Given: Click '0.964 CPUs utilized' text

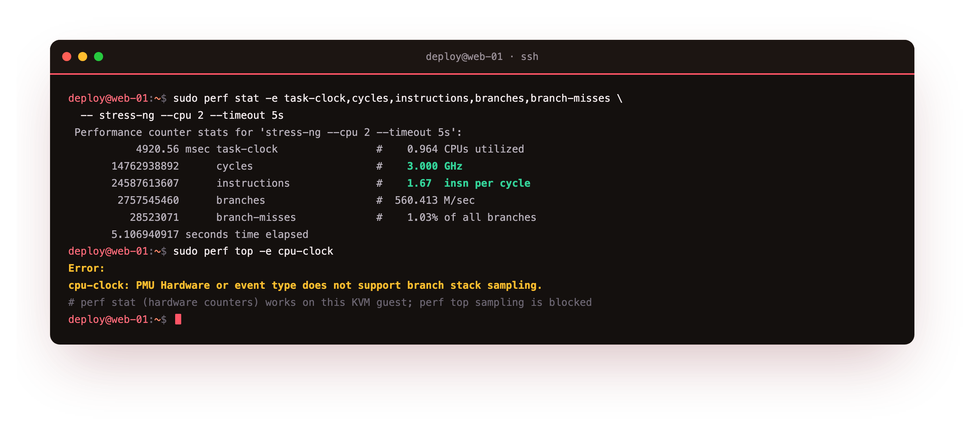Looking at the screenshot, I should point(465,149).
